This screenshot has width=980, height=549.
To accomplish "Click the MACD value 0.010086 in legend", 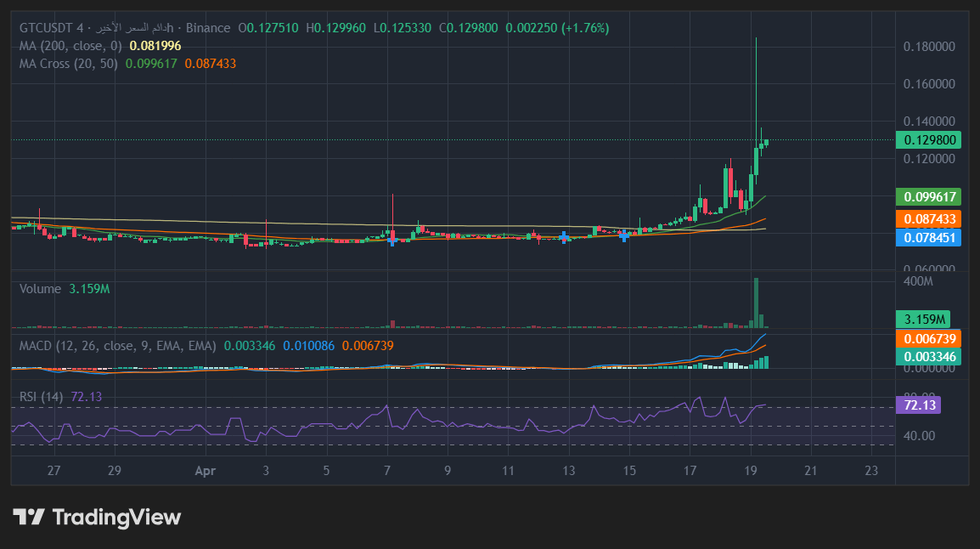I will click(309, 346).
